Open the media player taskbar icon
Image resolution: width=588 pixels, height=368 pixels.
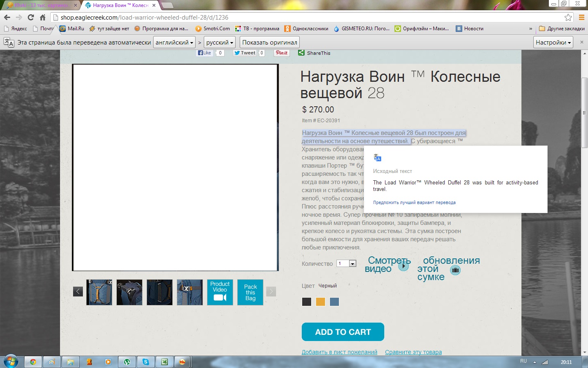(108, 362)
